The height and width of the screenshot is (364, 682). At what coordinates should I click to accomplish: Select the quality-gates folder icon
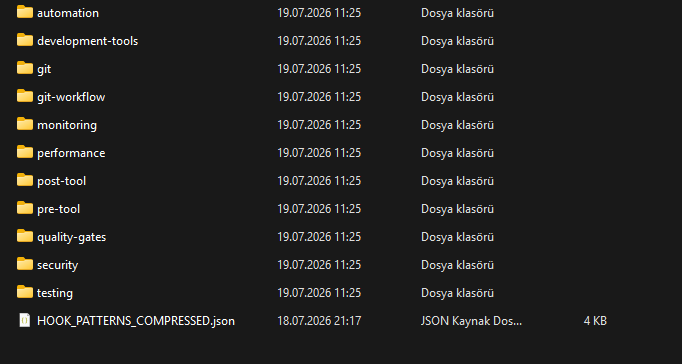(25, 236)
